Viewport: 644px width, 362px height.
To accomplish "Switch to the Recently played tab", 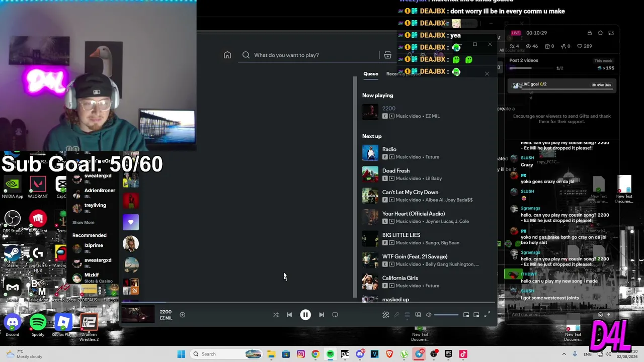I will tap(403, 74).
